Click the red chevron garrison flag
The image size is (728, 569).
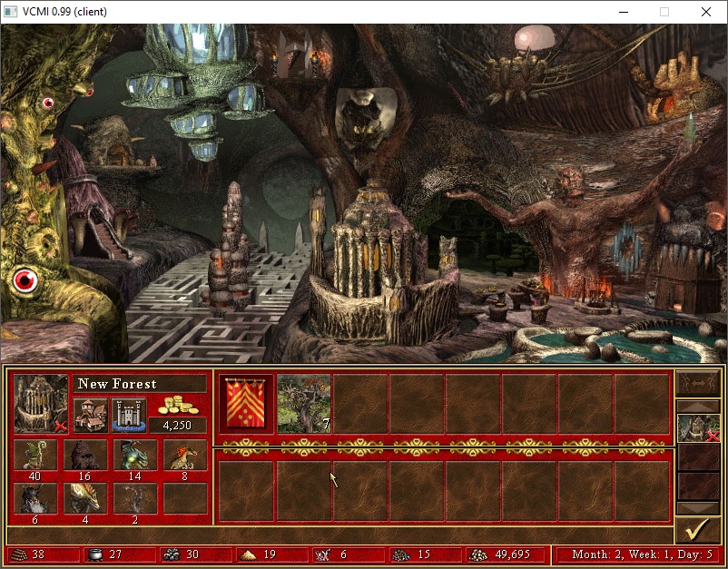[245, 404]
